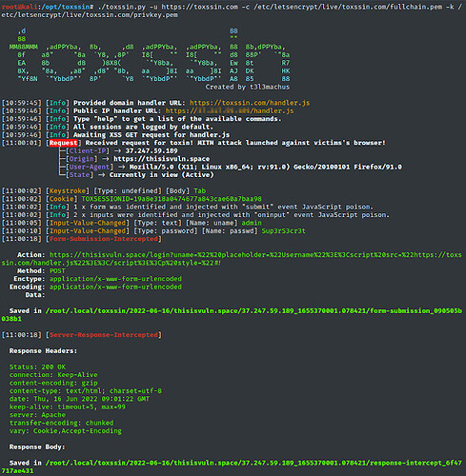The image size is (466, 476).
Task: Select the red Request tag
Action: (63, 143)
